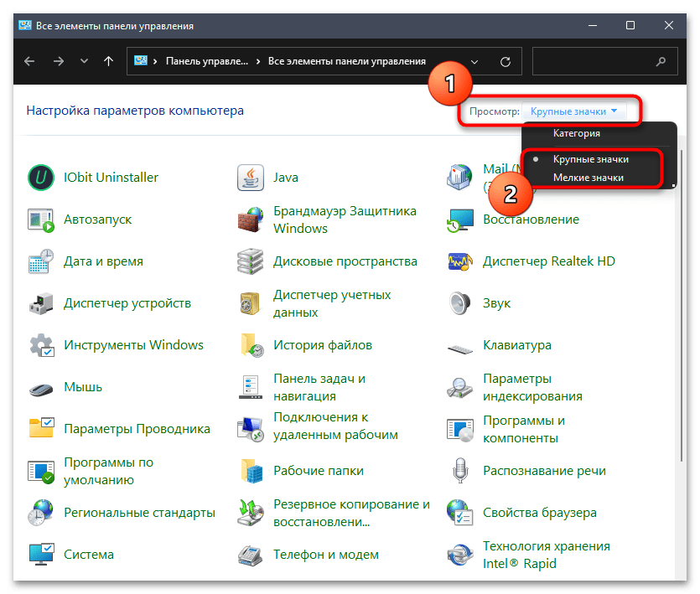The image size is (700, 594).
Task: Click the Device Manager icon
Action: [41, 303]
